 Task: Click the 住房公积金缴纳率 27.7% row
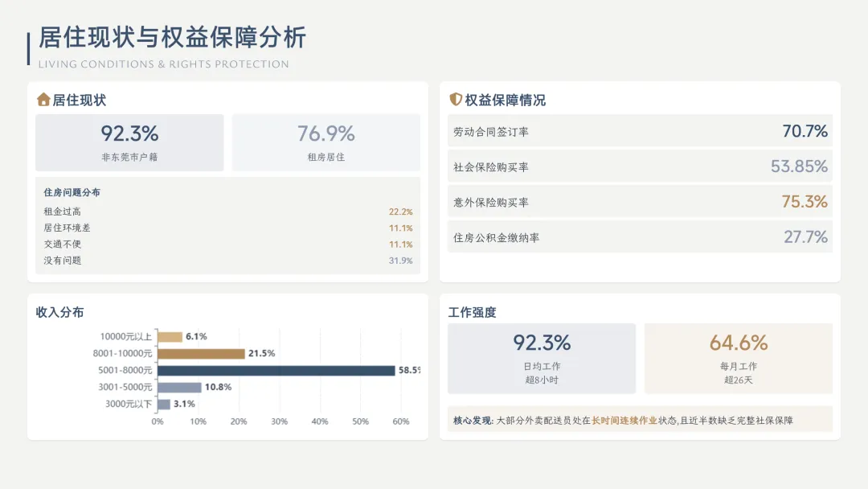[x=640, y=237]
